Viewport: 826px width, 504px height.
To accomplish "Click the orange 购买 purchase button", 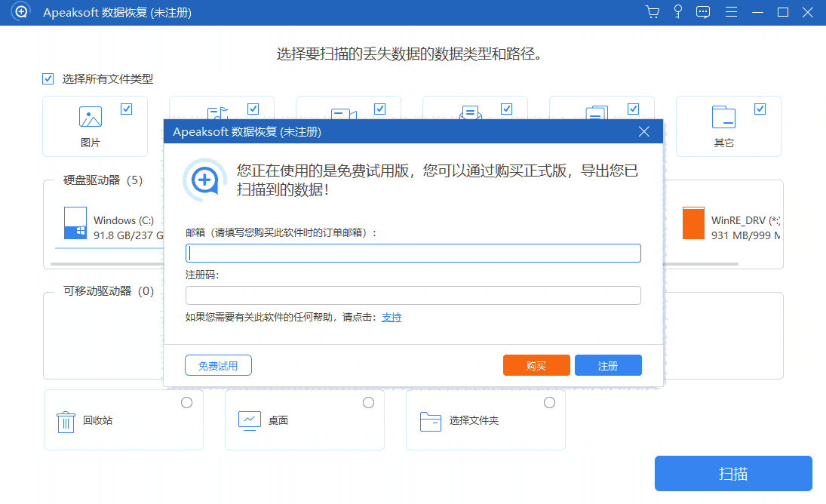I will tap(536, 364).
